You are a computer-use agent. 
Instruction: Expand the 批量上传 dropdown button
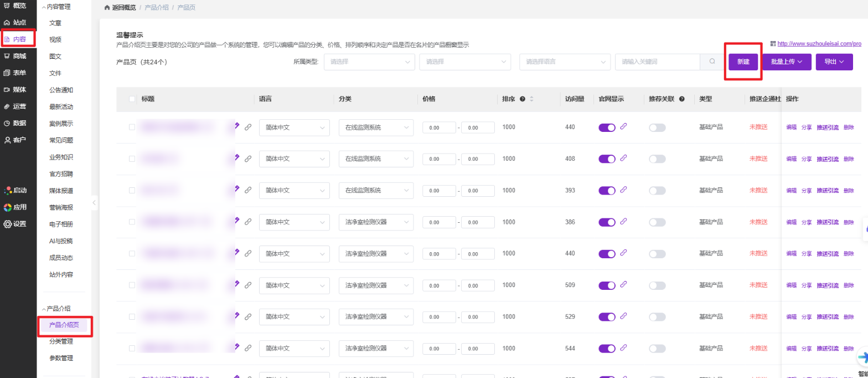(x=787, y=62)
